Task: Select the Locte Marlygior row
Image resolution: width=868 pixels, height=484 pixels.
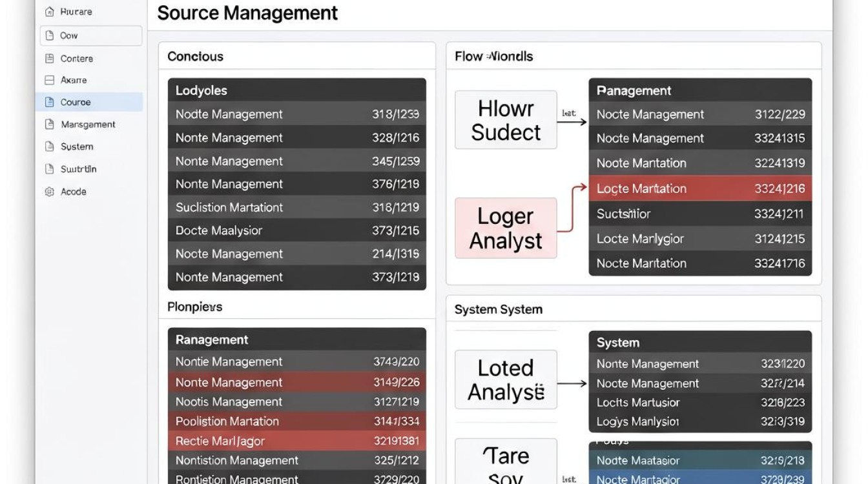Action: tap(701, 238)
